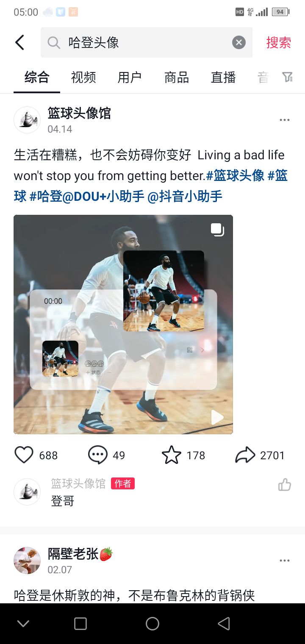305x644 pixels.
Task: Open more options for 篮球头像馆 post
Action: (285, 120)
